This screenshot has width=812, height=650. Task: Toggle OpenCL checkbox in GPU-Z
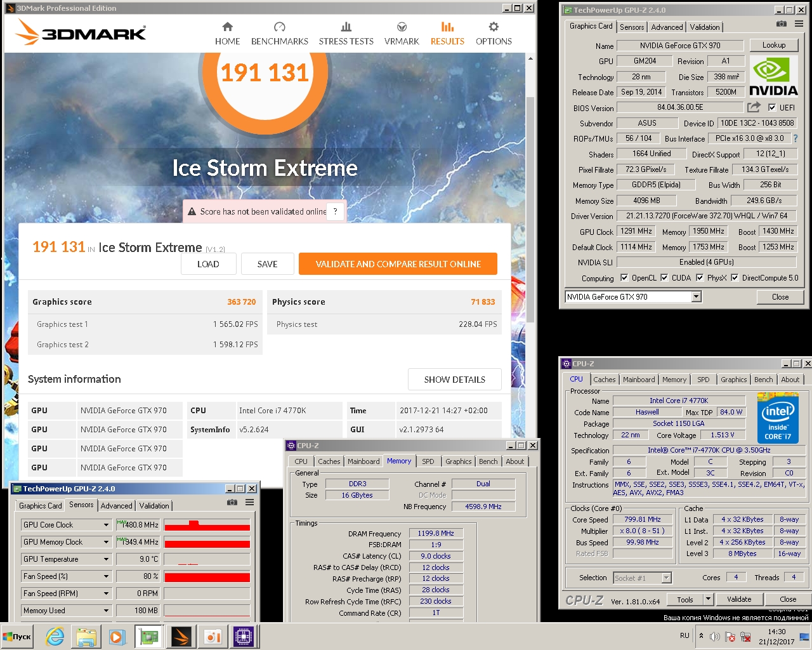(624, 278)
